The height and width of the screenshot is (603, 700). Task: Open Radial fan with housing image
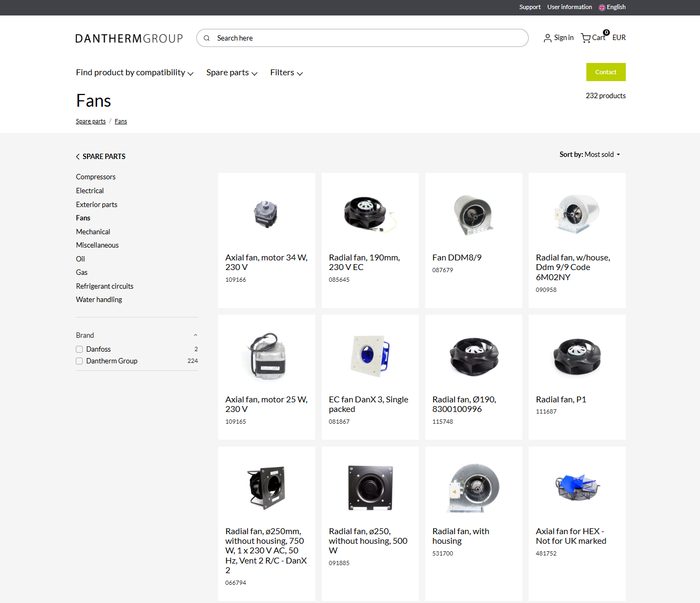coord(473,488)
